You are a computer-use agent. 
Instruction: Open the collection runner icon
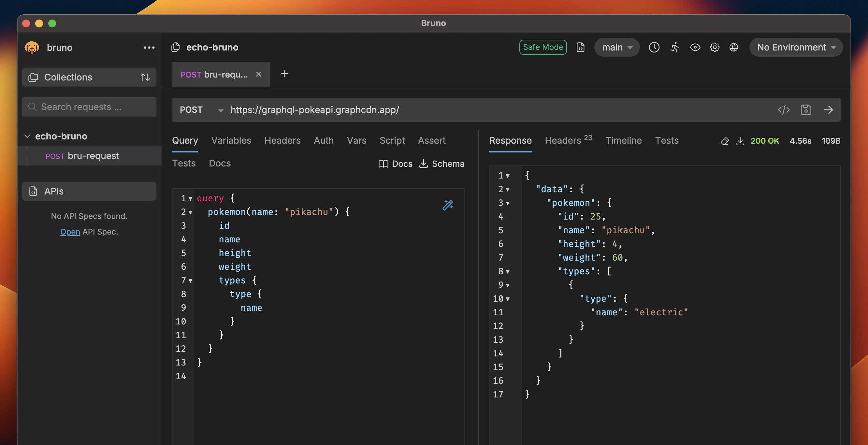[x=674, y=48]
